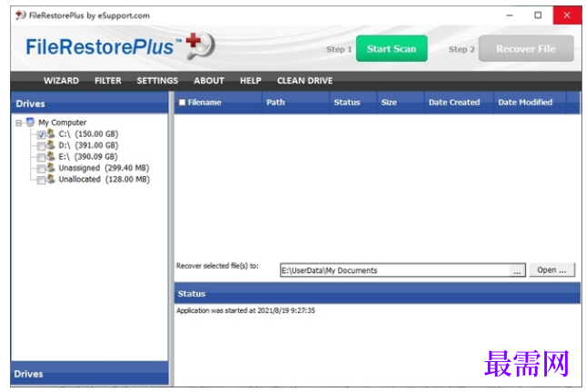This screenshot has width=586, height=392.
Task: Uncheck the C:\ drive checkbox
Action: (x=41, y=135)
